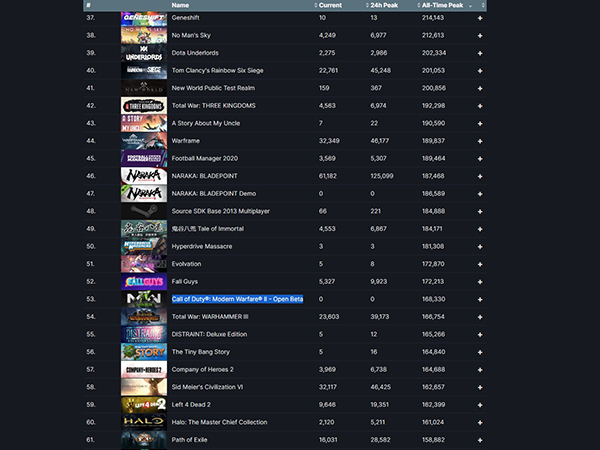Click plus icon on Fall Guys row
The height and width of the screenshot is (450, 600).
[x=480, y=282]
